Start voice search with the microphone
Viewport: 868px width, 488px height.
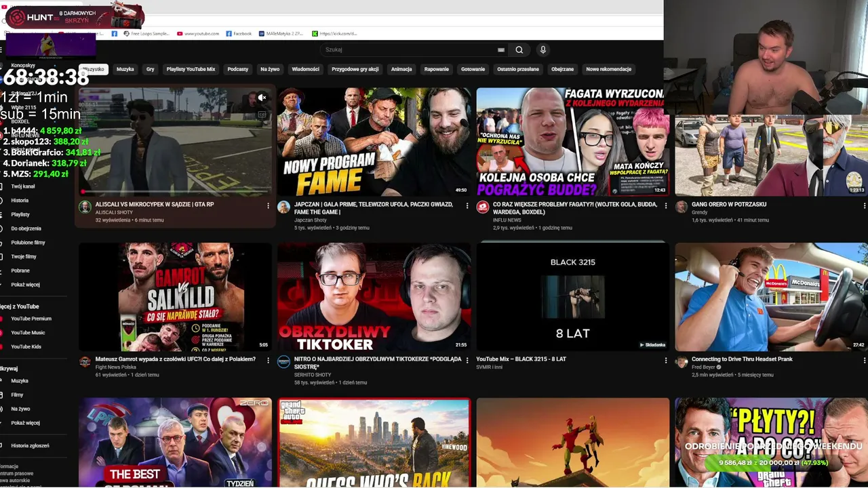542,49
